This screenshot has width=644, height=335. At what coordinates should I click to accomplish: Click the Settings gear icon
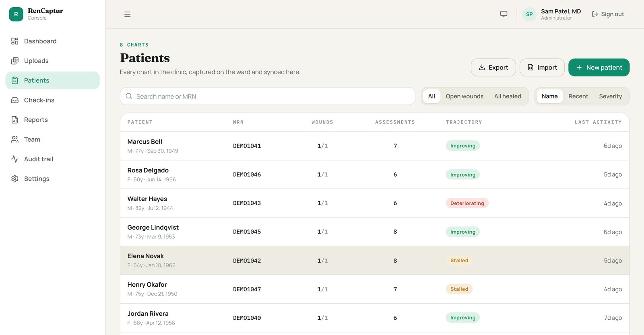tap(15, 179)
